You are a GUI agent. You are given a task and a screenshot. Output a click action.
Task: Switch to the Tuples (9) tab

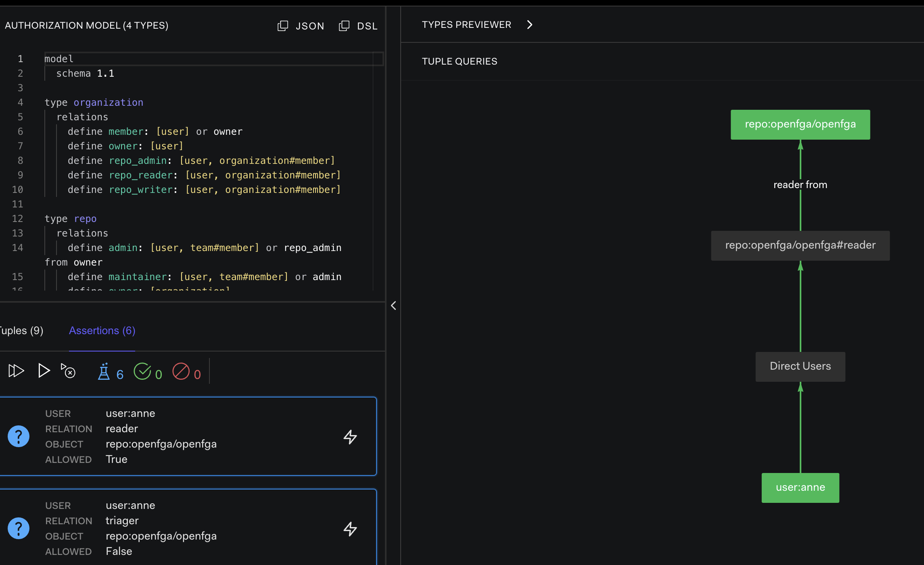[x=21, y=331]
